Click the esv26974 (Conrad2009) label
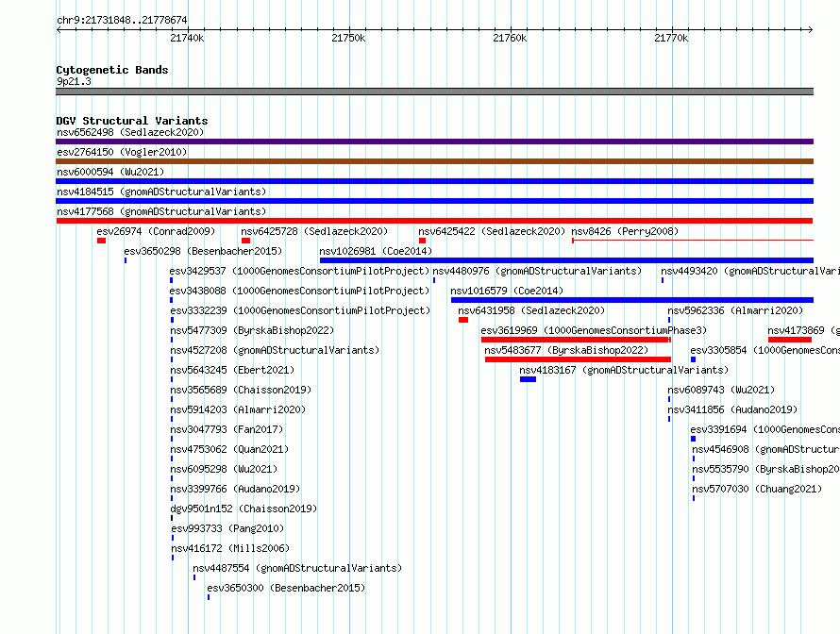 156,231
